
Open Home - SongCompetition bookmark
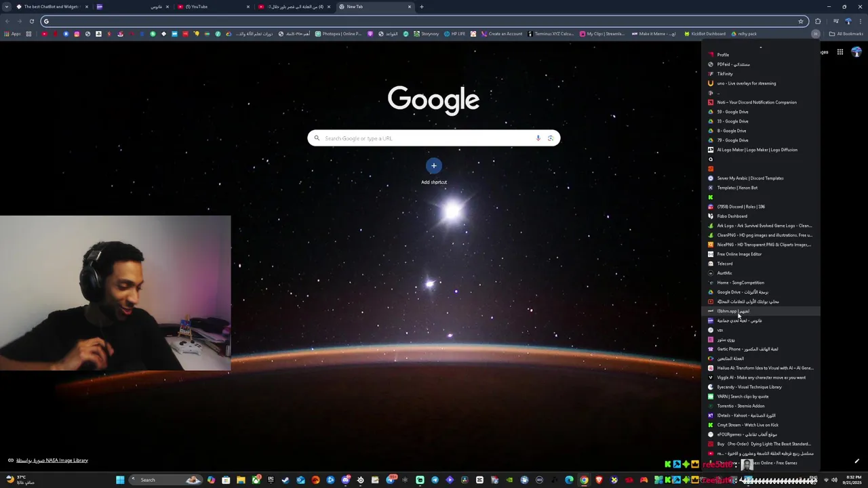coord(761,283)
